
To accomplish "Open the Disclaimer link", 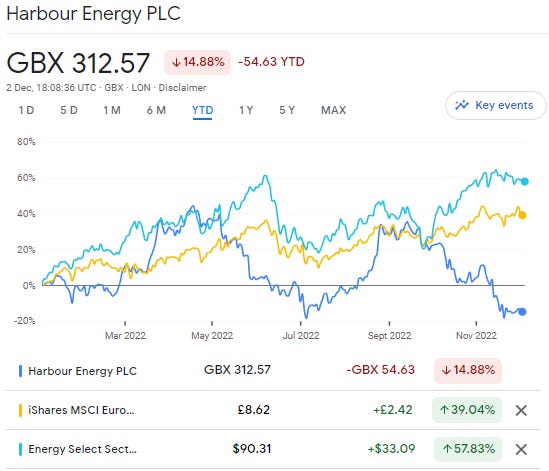I will pos(182,88).
